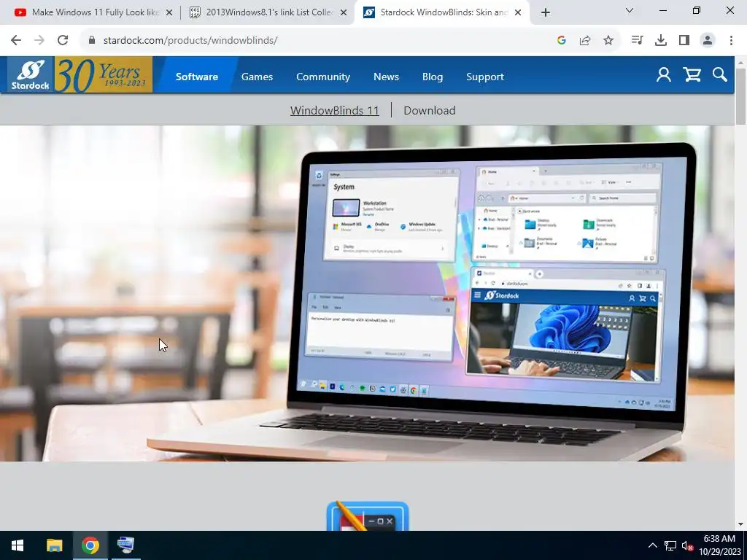
Task: Click the Download link
Action: pyautogui.click(x=429, y=111)
